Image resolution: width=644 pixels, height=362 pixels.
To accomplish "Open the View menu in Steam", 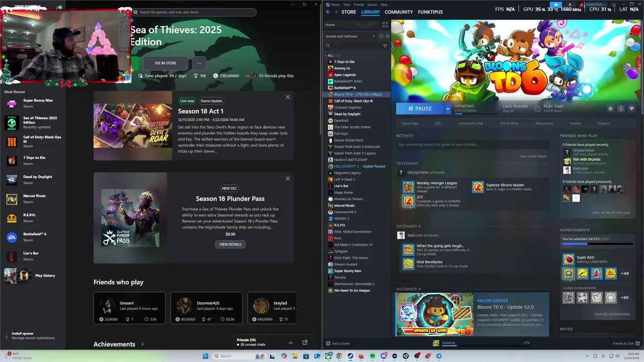I will click(x=347, y=5).
